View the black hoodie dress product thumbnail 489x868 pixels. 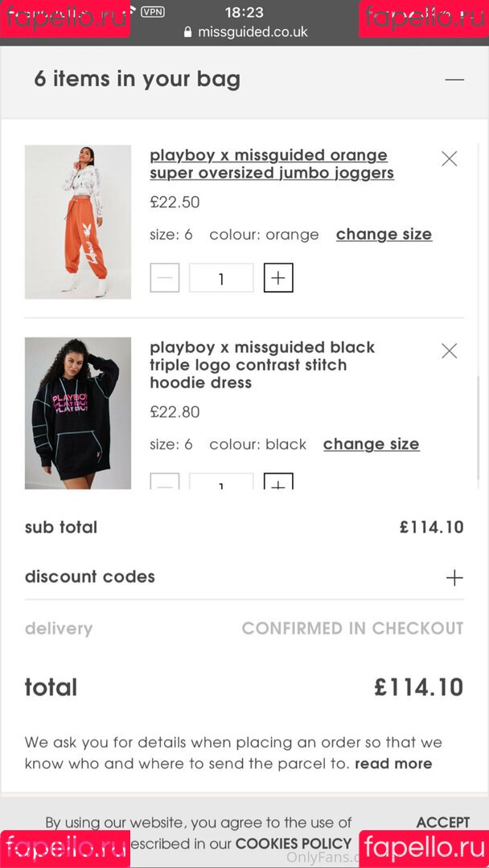coord(78,413)
